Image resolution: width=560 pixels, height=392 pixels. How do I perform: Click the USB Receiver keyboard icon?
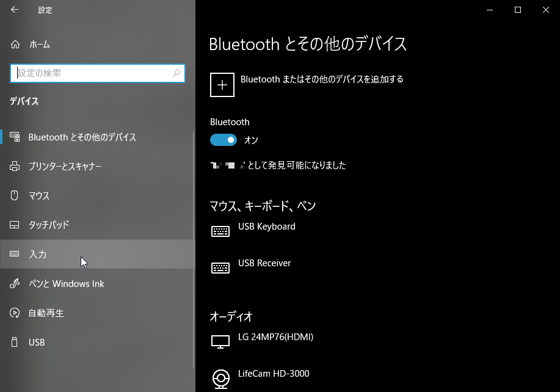(x=220, y=268)
